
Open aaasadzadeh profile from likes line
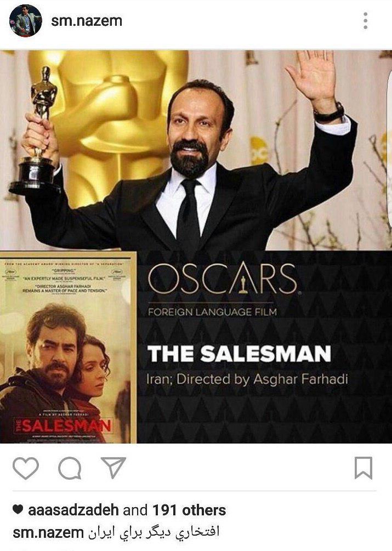(x=73, y=510)
